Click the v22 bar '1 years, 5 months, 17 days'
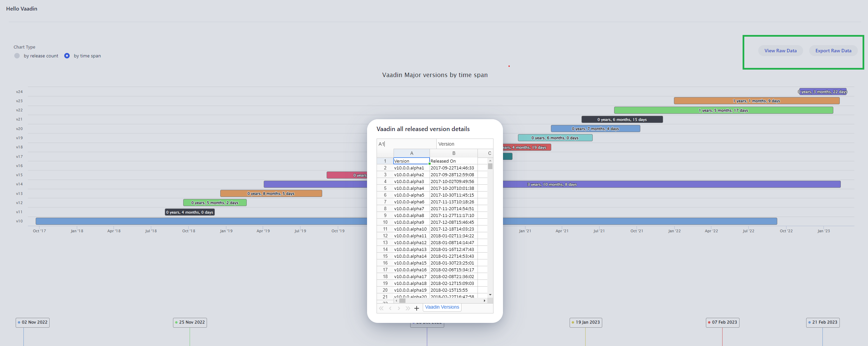 (724, 110)
